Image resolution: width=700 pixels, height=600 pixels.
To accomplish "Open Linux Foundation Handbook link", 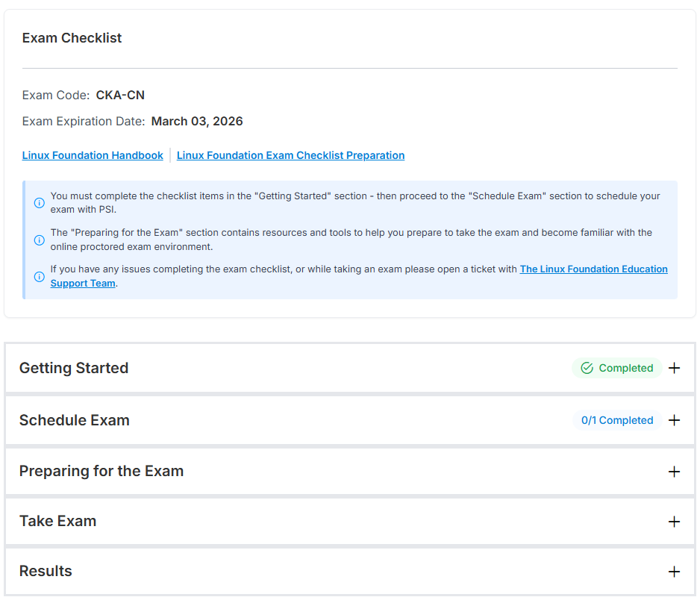I will point(93,155).
